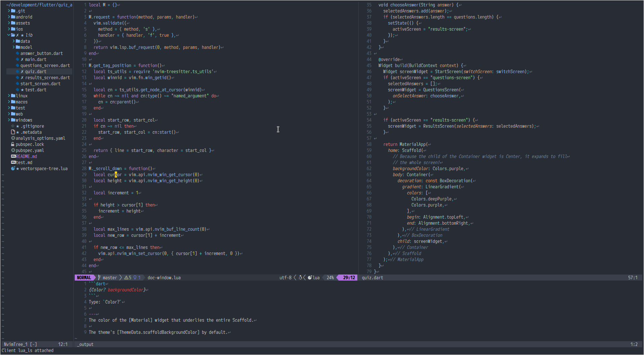The image size is (644, 355).
Task: Click the master branch name
Action: (110, 278)
